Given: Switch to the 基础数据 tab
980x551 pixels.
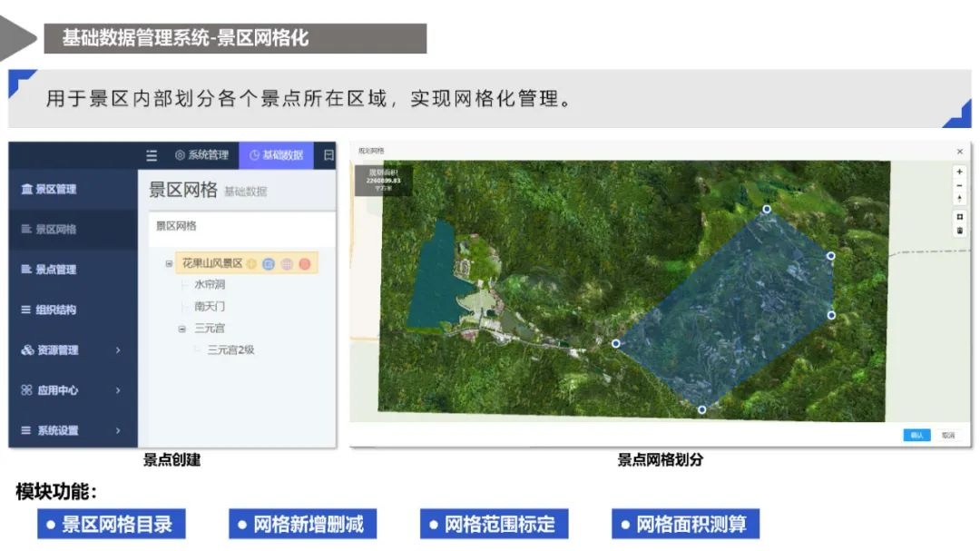Looking at the screenshot, I should pos(276,155).
